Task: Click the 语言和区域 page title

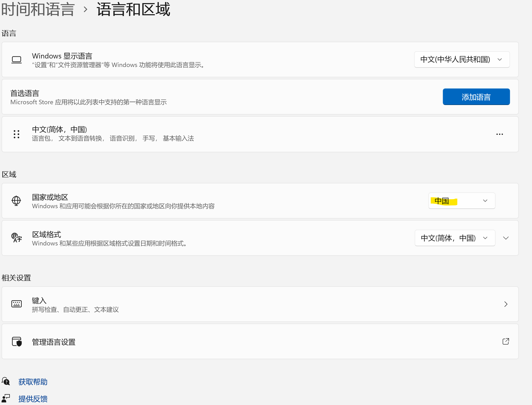Action: tap(133, 10)
